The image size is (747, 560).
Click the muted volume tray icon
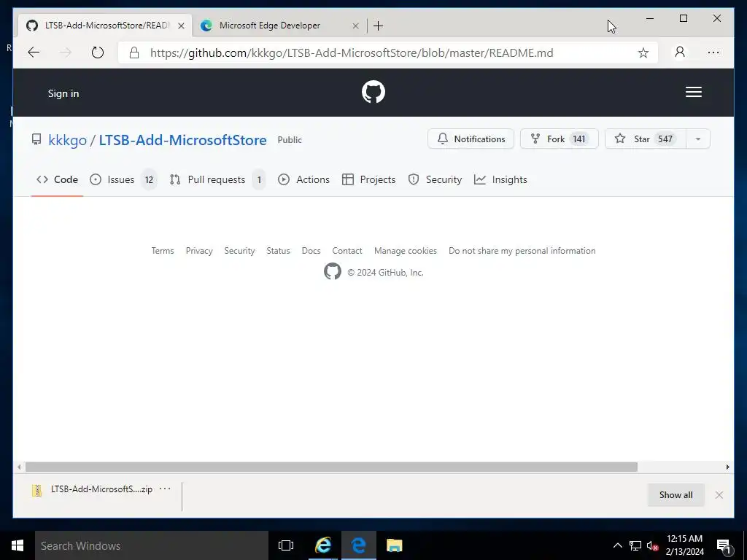coord(653,545)
